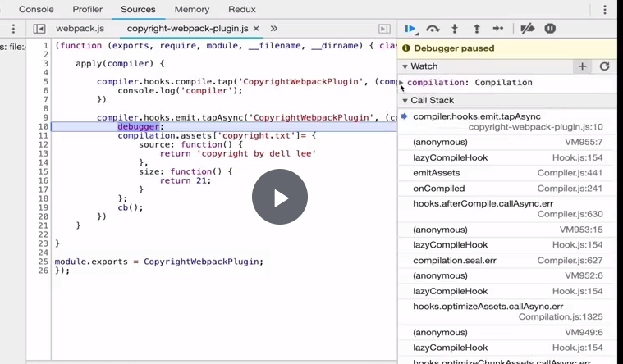The image size is (623, 364).
Task: Toggle the file navigator sidebar
Action: [x=39, y=29]
